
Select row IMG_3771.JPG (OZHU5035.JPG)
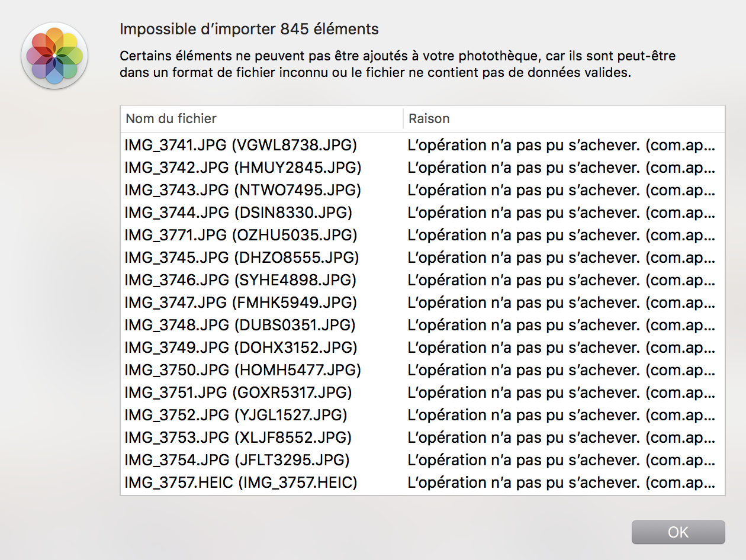pos(241,235)
